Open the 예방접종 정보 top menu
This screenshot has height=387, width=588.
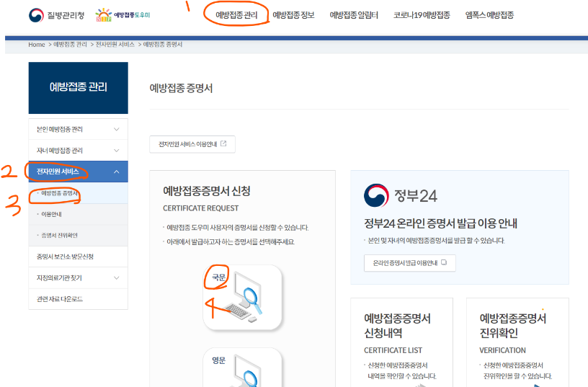293,15
